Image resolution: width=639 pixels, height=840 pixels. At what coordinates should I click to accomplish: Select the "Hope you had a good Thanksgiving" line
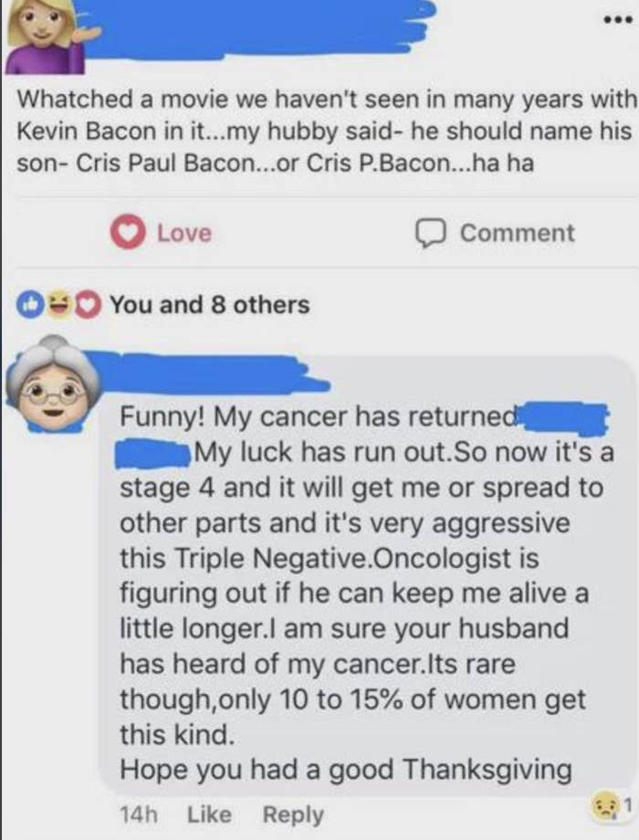[346, 770]
